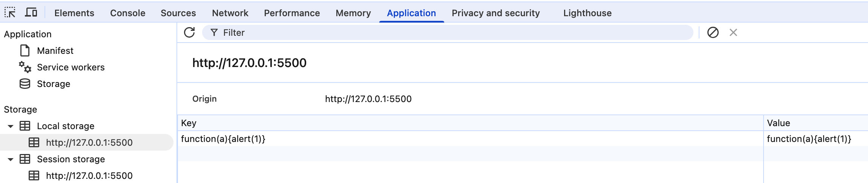Open the Storage overview item
This screenshot has height=183, width=868.
pyautogui.click(x=54, y=84)
